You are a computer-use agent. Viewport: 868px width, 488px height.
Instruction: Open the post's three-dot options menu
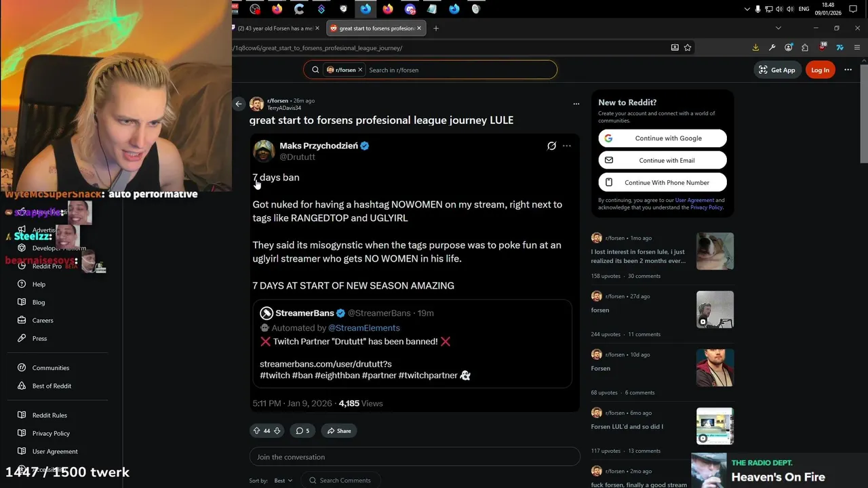tap(576, 104)
